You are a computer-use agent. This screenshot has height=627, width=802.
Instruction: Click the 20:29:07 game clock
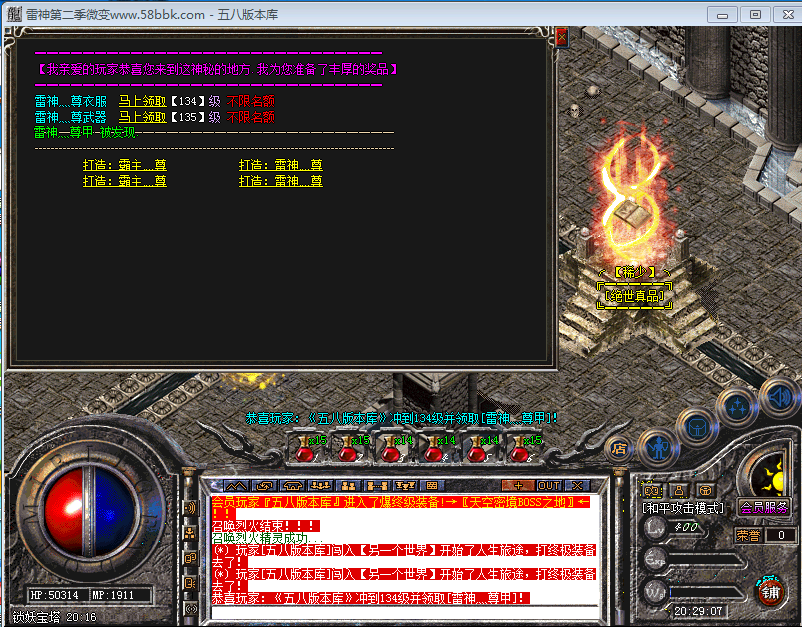coord(698,611)
